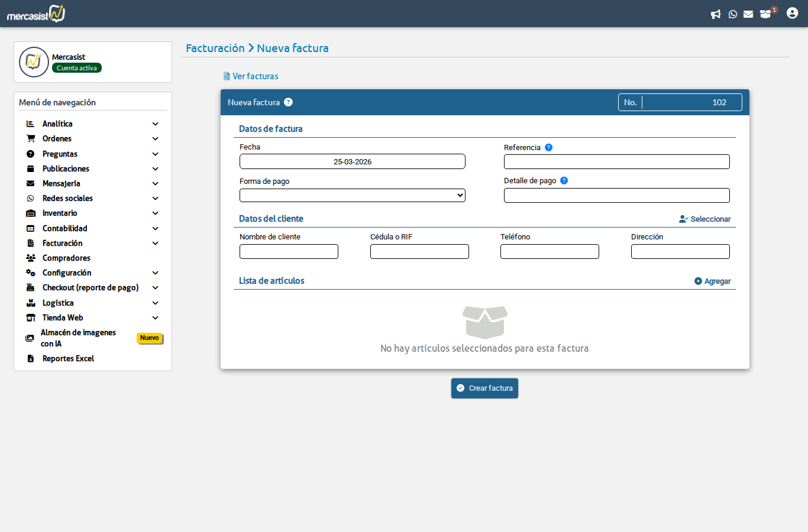Click Seleccionar to choose a client
The image size is (808, 532).
point(705,219)
